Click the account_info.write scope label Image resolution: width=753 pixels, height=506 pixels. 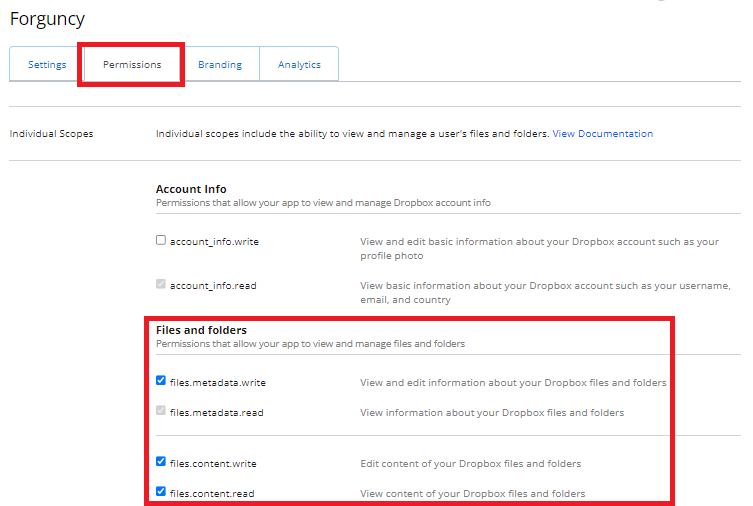[x=214, y=241]
